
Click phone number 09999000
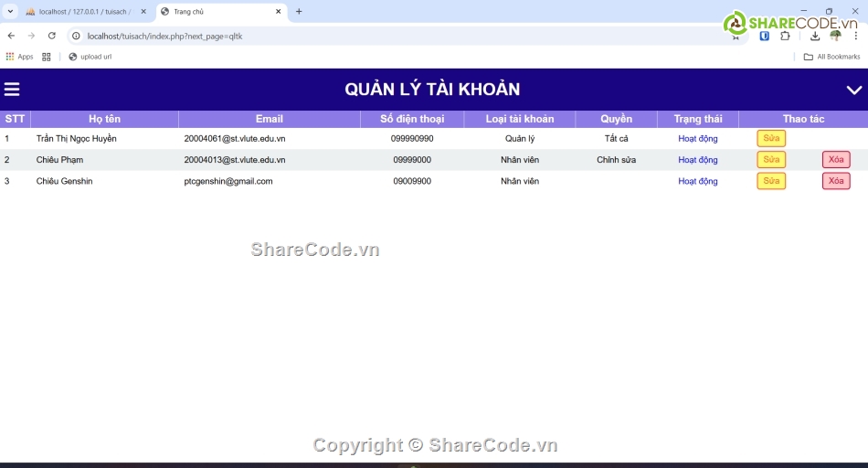pos(412,160)
